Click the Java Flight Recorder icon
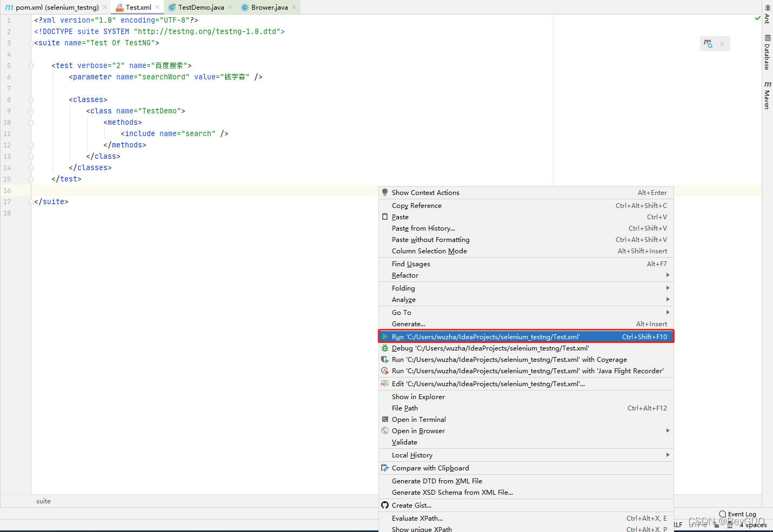773x532 pixels. [x=385, y=371]
